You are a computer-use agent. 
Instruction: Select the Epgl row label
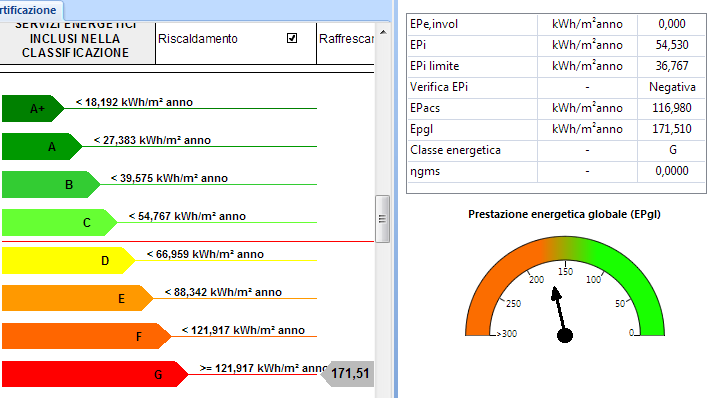[x=421, y=129]
